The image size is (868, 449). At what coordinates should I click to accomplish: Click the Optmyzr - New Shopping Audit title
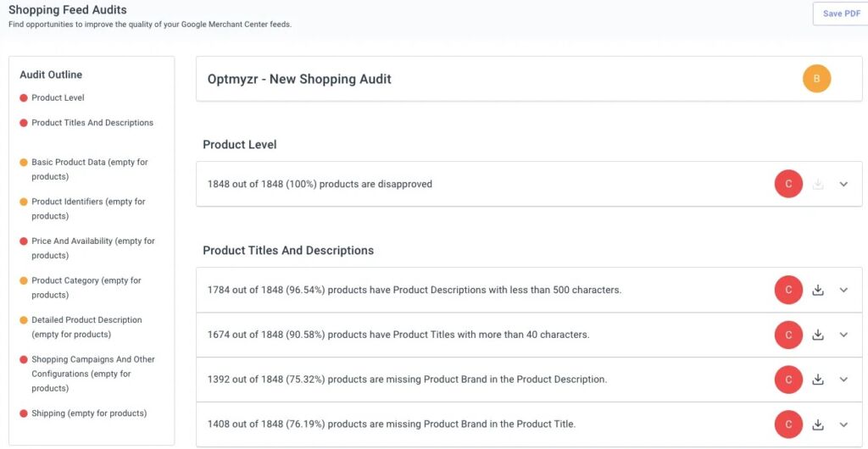click(299, 79)
